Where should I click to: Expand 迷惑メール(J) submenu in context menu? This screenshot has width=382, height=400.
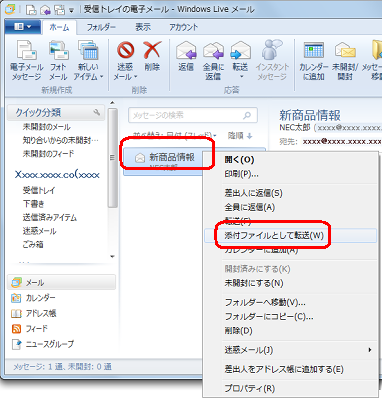[x=290, y=350]
